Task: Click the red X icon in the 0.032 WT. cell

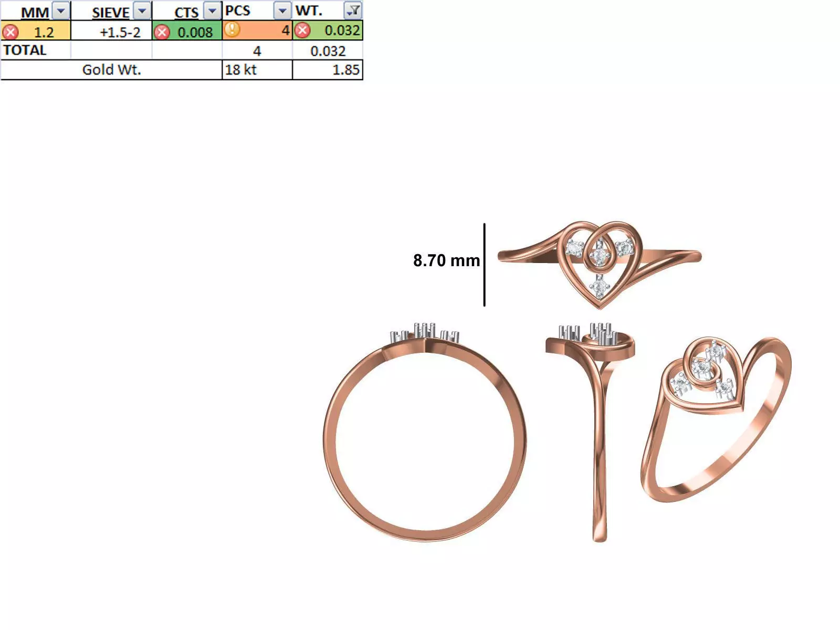Action: pyautogui.click(x=302, y=31)
